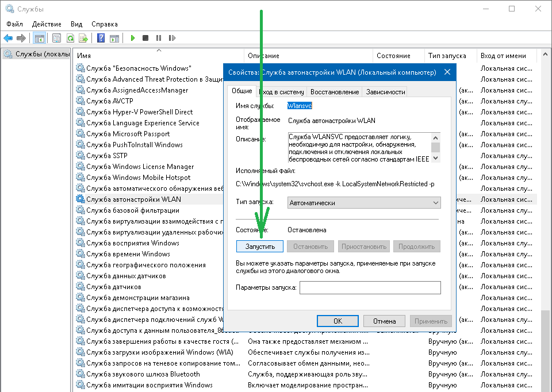Click the Pause service toolbar icon
The width and height of the screenshot is (552, 392).
pyautogui.click(x=159, y=38)
